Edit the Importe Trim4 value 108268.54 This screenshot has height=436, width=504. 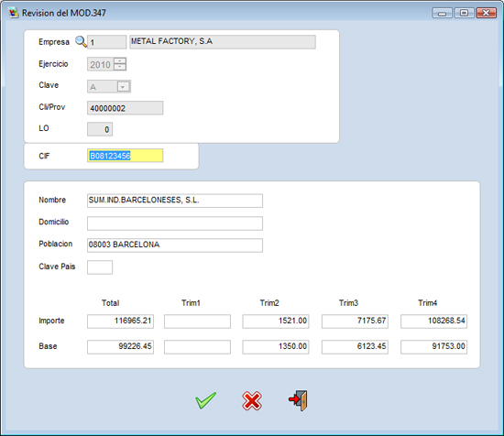pyautogui.click(x=434, y=322)
